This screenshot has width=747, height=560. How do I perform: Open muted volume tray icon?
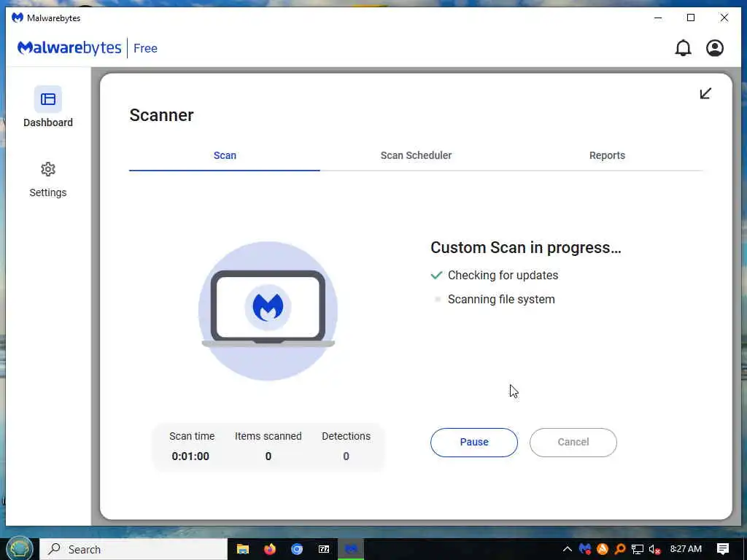click(x=654, y=549)
